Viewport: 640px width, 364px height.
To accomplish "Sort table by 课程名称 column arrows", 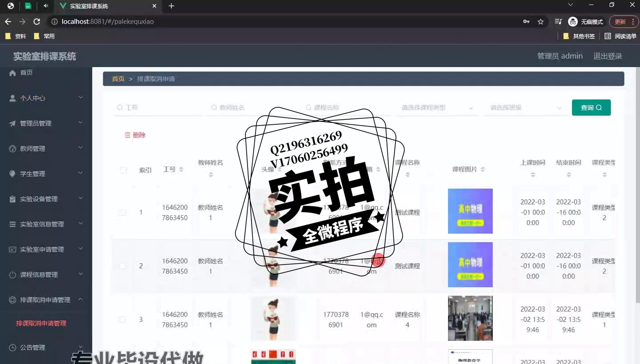I will click(x=408, y=175).
